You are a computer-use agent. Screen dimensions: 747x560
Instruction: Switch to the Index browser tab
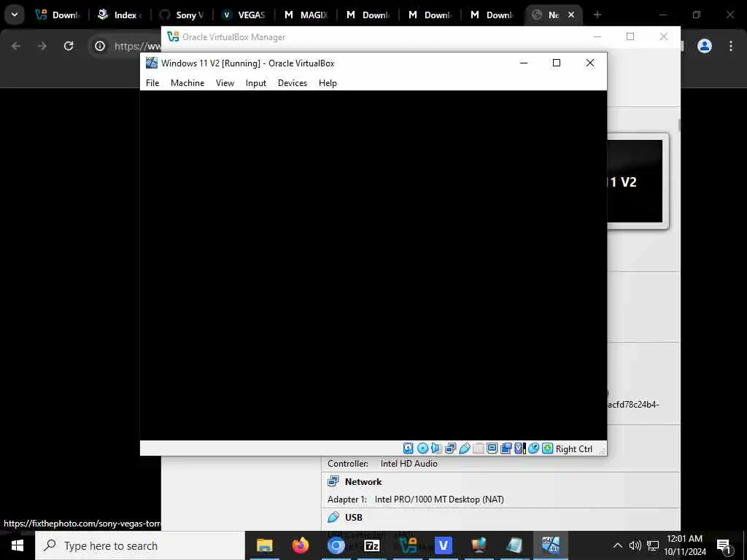[x=120, y=15]
